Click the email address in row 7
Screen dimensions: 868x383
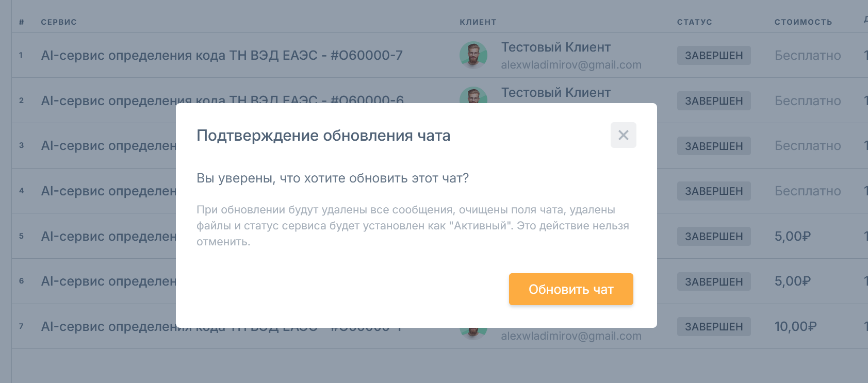pos(571,336)
